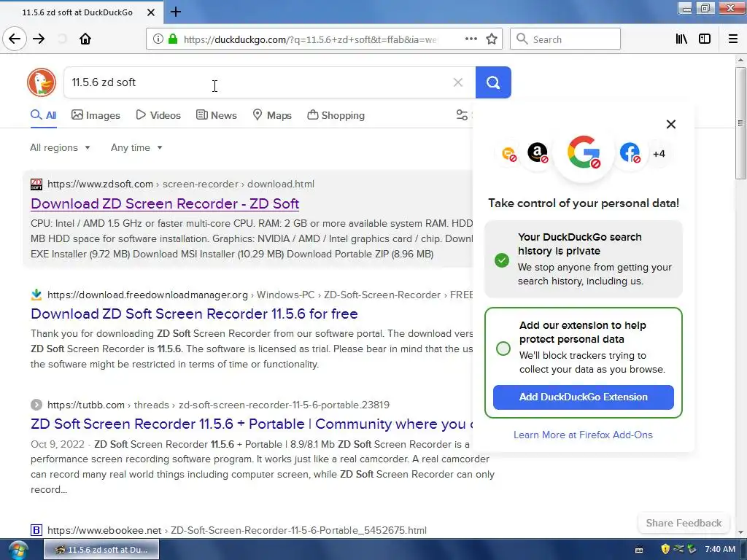Image resolution: width=747 pixels, height=560 pixels.
Task: Go back to the previous page
Action: click(15, 39)
